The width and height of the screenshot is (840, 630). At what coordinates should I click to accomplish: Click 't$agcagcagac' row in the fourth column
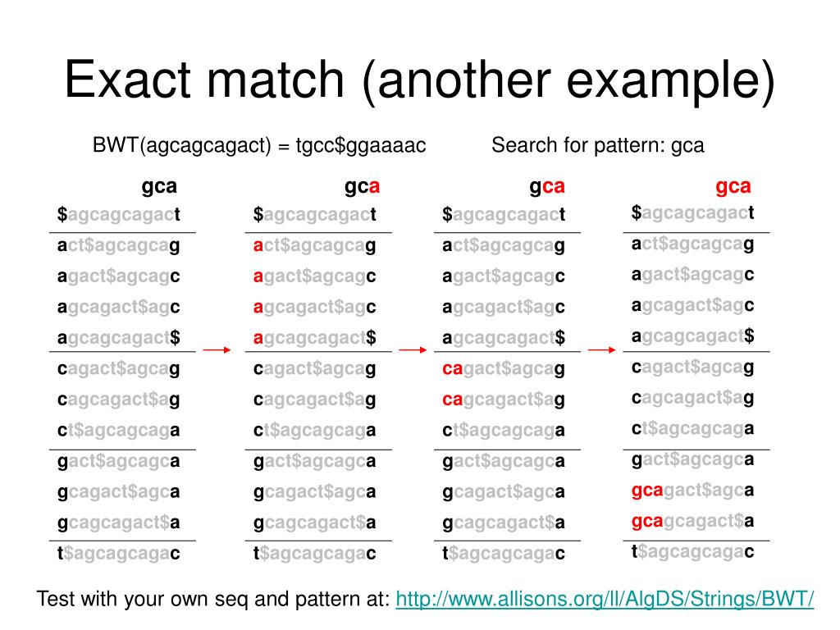[692, 551]
